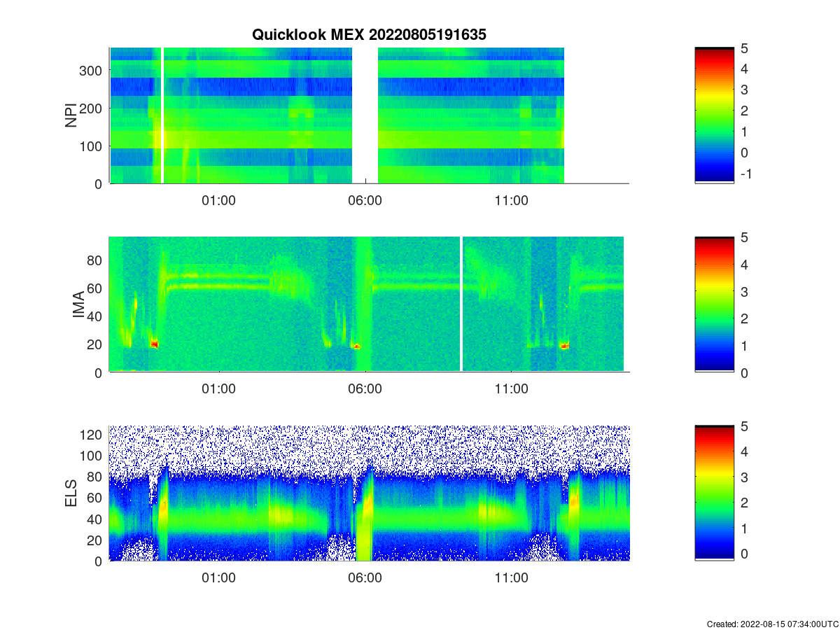Click the 40 tick on IMA y-axis
The width and height of the screenshot is (840, 630).
point(96,316)
